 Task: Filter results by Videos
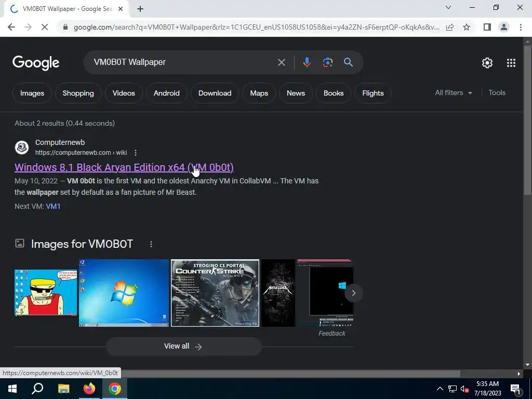(124, 94)
